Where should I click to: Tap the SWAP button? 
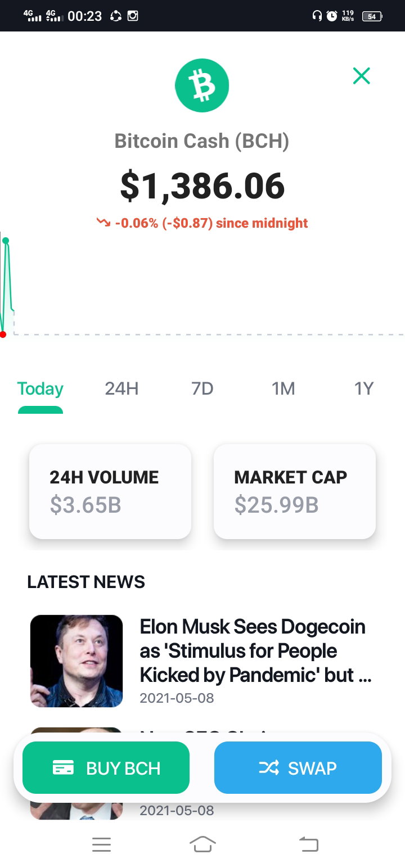(298, 768)
